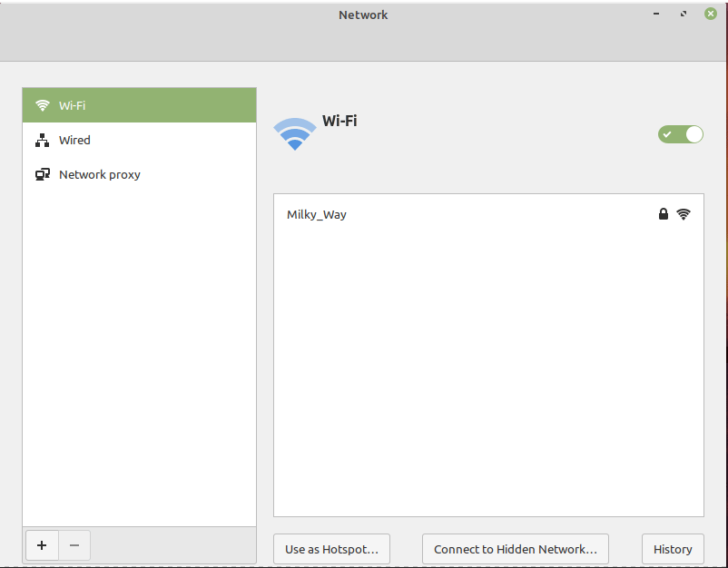Click Use as Hotspot button
Image resolution: width=728 pixels, height=568 pixels.
(x=331, y=549)
